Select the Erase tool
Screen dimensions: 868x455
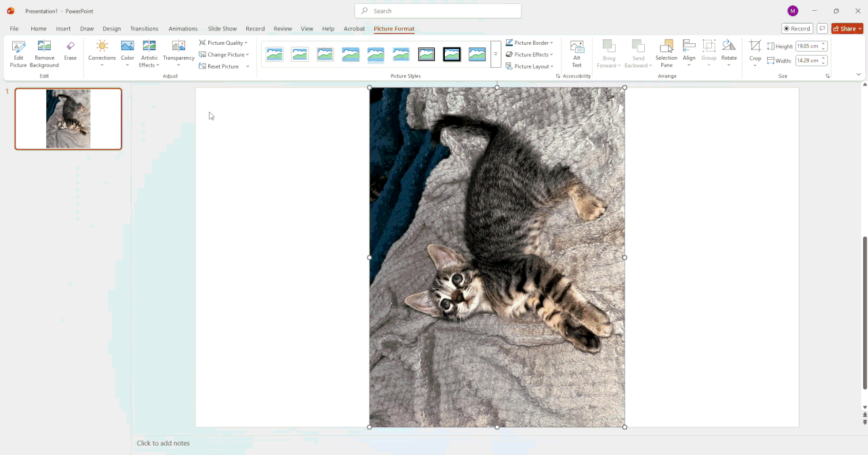click(71, 51)
